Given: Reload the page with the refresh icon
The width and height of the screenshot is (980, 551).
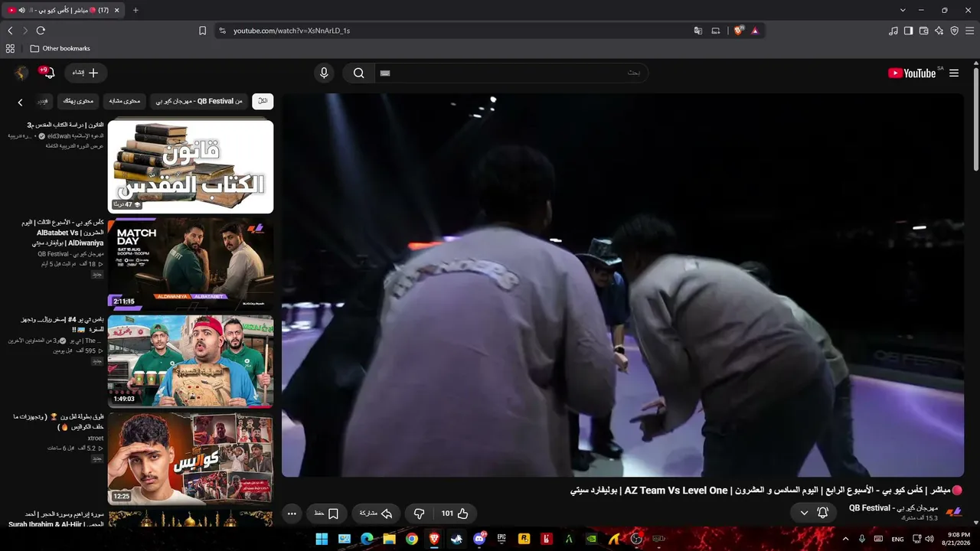Looking at the screenshot, I should (41, 31).
